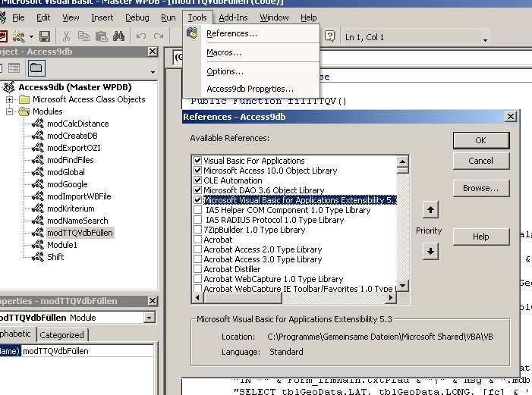Expand Microsoft Access Class Objects node

[x=10, y=99]
